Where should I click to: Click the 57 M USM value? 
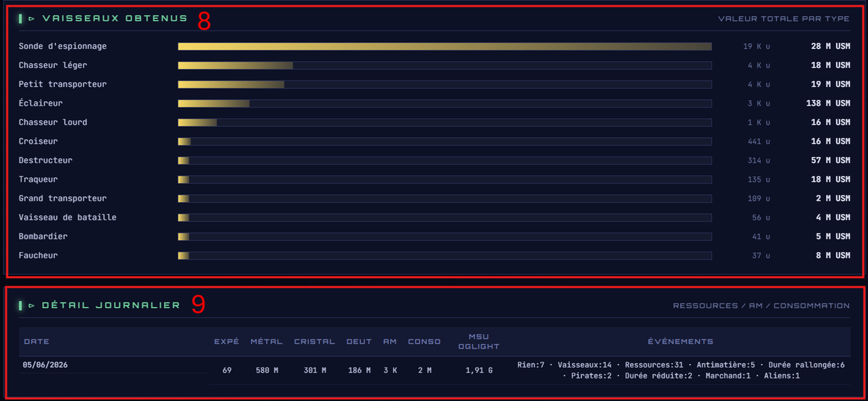click(x=831, y=160)
